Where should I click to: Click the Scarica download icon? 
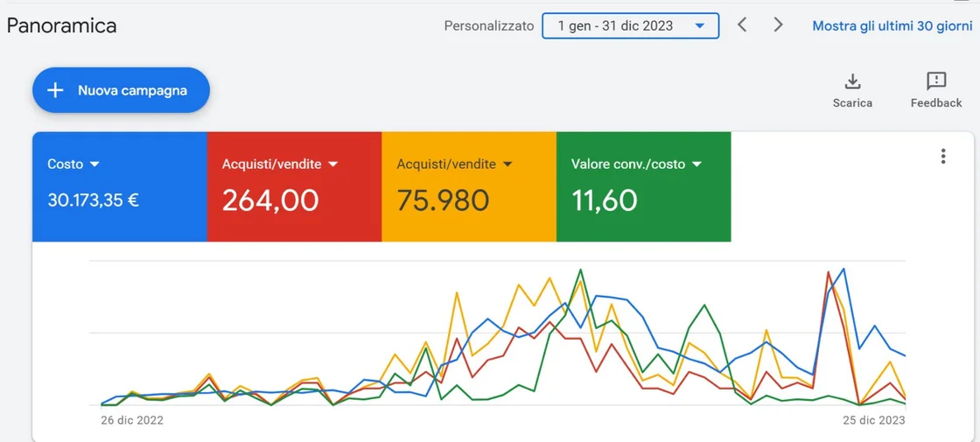pos(852,81)
